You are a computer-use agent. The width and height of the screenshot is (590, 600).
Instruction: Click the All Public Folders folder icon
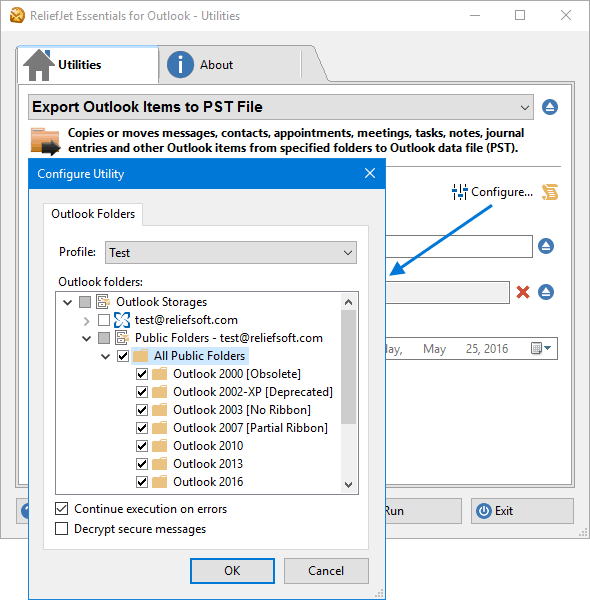click(141, 356)
